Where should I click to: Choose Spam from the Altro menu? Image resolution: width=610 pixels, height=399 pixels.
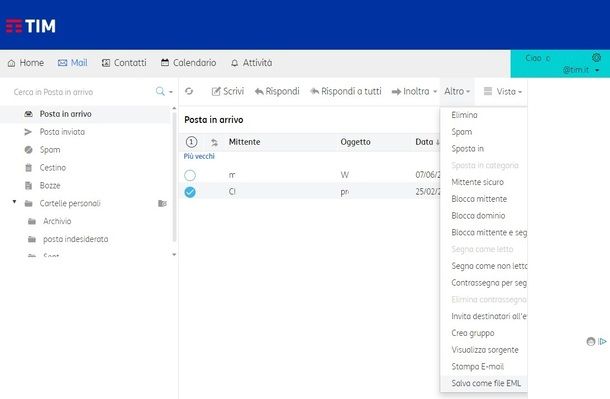tap(461, 132)
